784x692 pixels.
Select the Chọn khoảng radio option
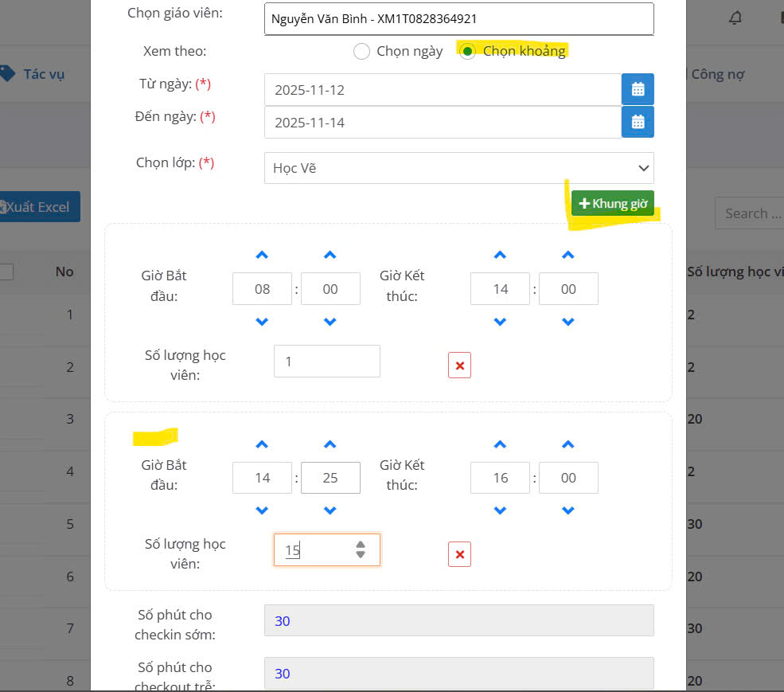468,52
